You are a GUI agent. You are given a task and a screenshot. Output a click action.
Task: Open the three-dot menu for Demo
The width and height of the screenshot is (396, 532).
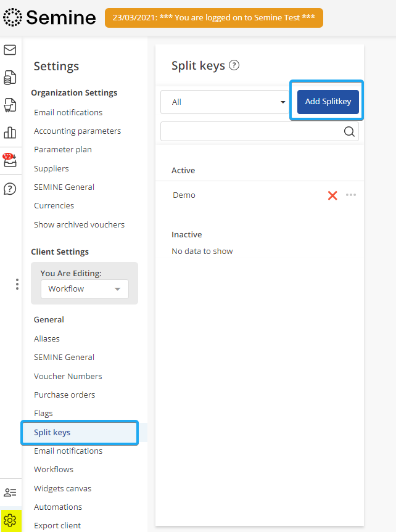point(351,195)
